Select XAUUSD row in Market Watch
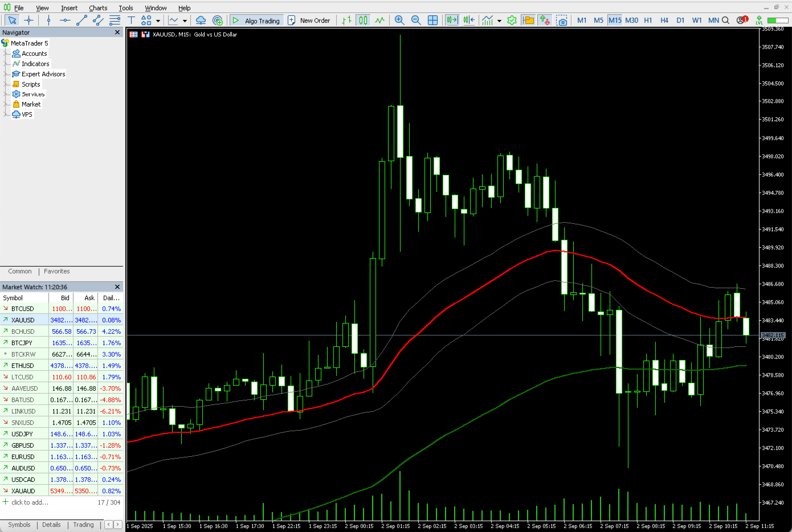Image resolution: width=792 pixels, height=532 pixels. tap(62, 320)
